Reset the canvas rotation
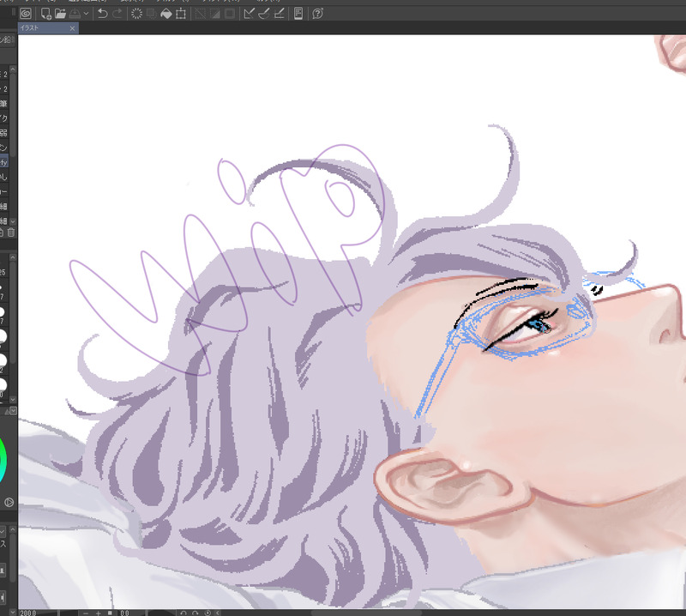The image size is (686, 616). click(208, 613)
